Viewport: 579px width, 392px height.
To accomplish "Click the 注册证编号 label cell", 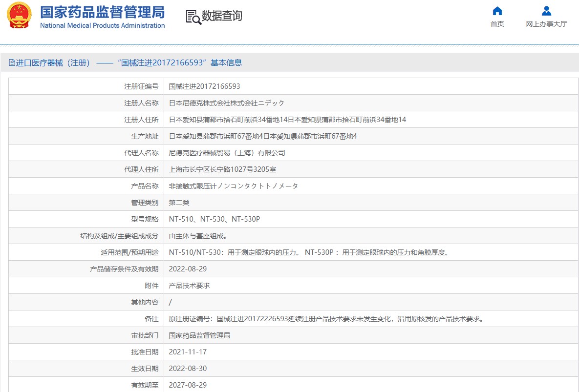I will [x=141, y=86].
